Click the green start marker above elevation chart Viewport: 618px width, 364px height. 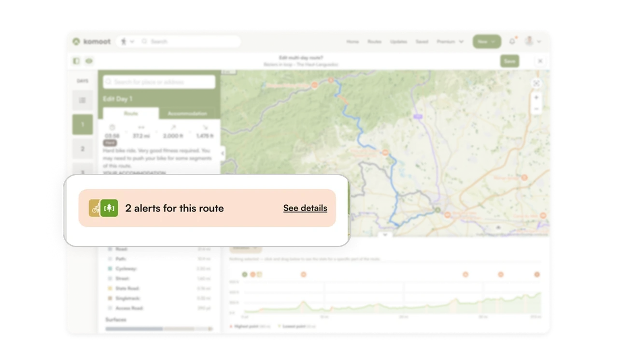[x=245, y=274]
